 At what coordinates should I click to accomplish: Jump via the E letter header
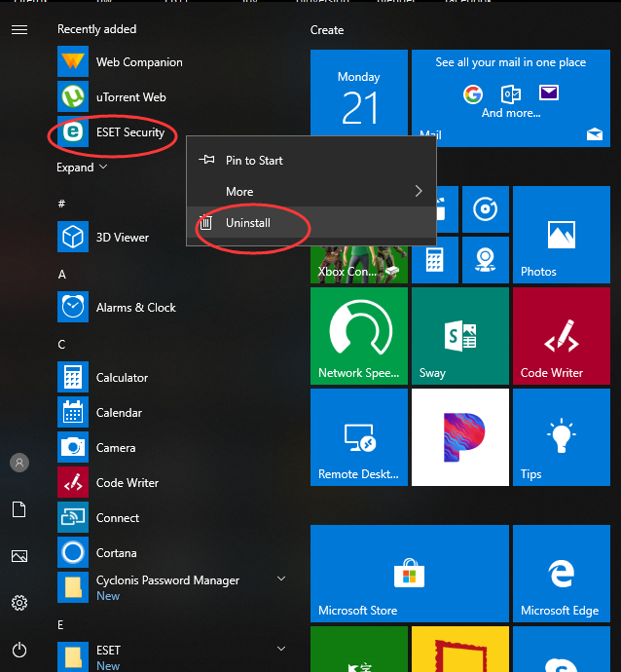coord(60,625)
